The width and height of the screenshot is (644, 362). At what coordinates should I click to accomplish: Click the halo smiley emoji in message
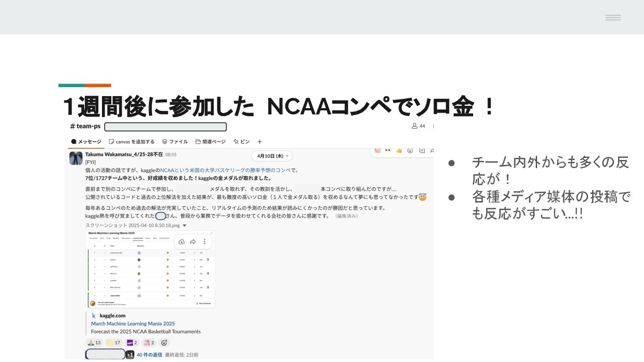[422, 197]
